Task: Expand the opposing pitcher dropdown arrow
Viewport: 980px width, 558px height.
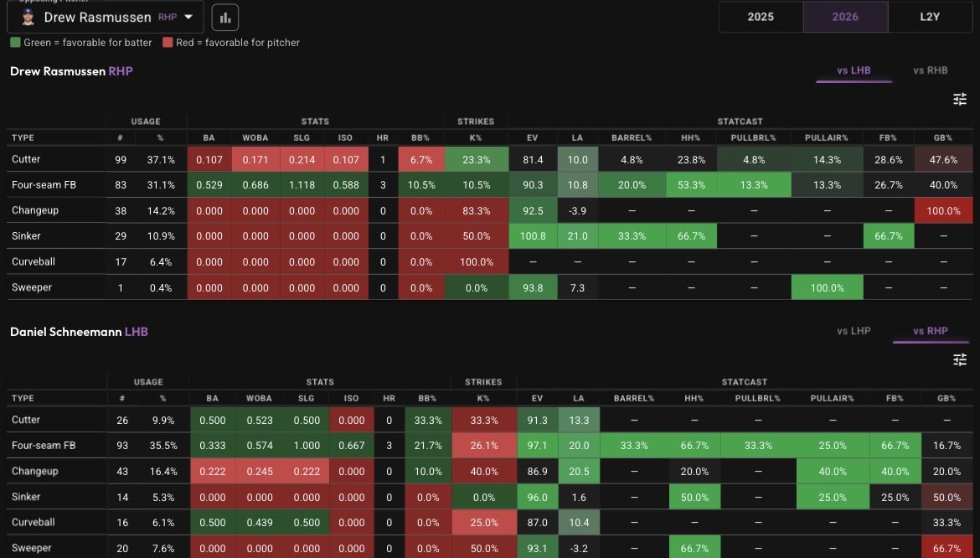Action: pyautogui.click(x=188, y=18)
